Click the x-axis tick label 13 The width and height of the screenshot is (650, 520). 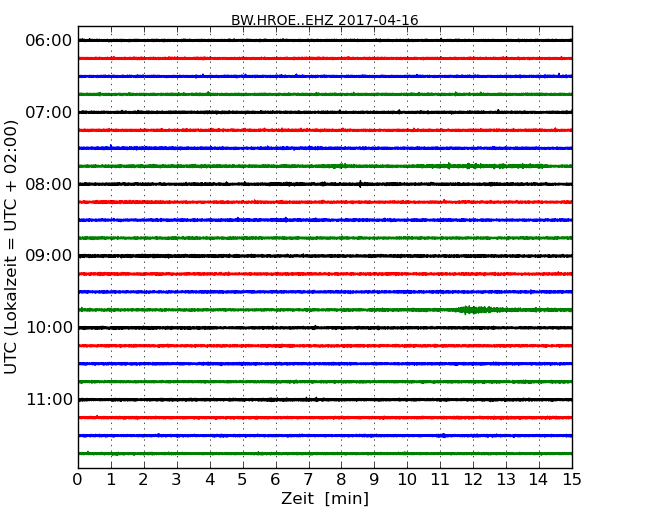[506, 480]
